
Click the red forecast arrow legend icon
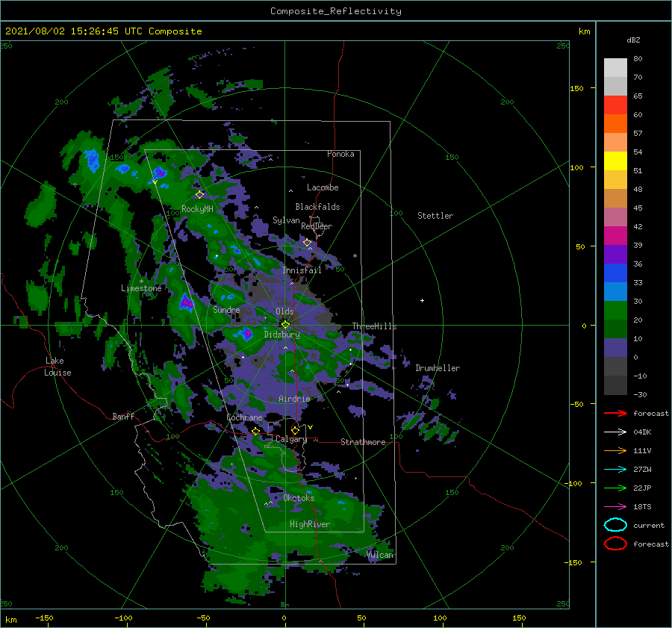click(615, 413)
